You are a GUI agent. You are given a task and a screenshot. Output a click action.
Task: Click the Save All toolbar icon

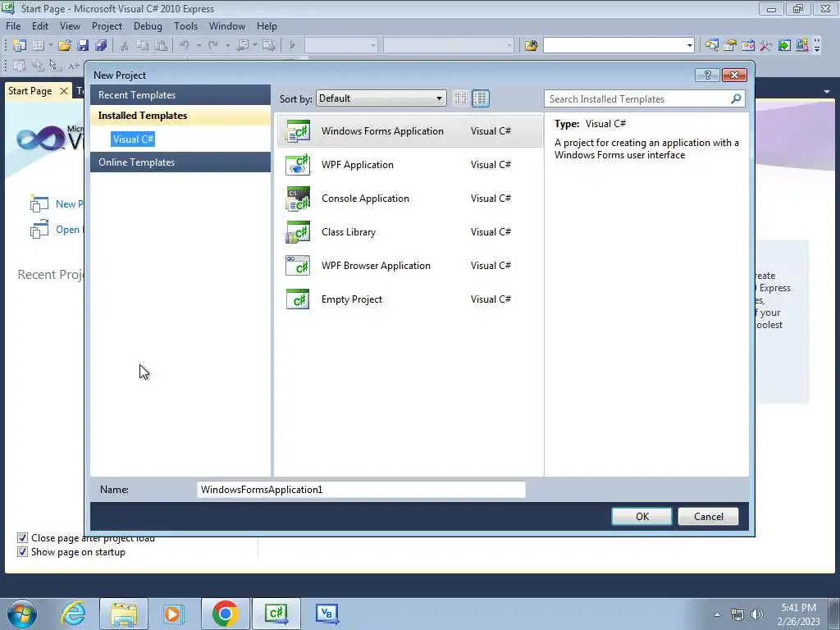tap(101, 46)
